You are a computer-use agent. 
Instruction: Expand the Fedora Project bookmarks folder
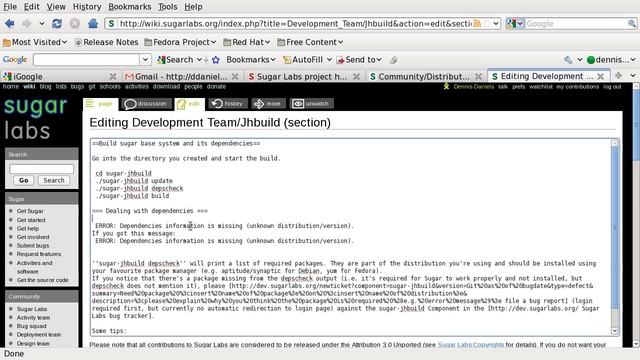click(180, 42)
